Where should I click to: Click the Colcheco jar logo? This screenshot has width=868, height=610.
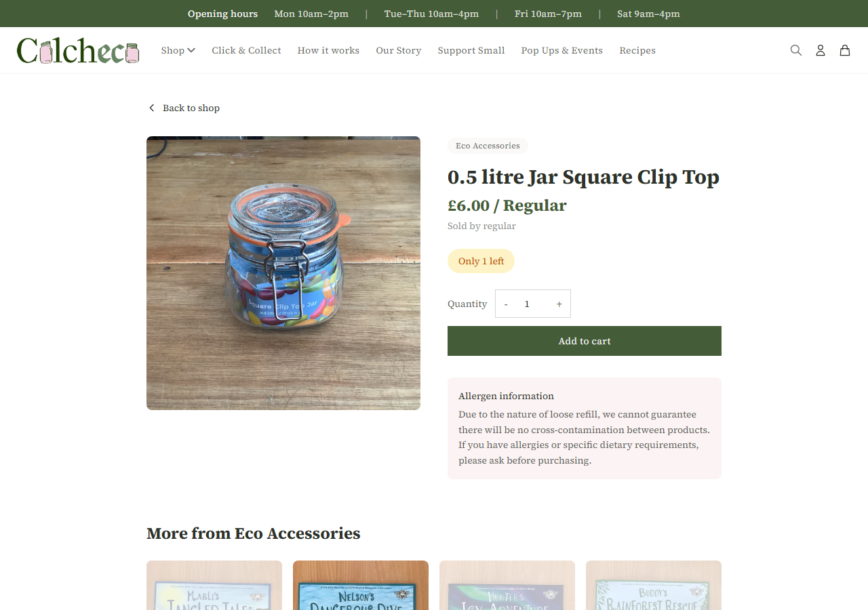coord(78,50)
